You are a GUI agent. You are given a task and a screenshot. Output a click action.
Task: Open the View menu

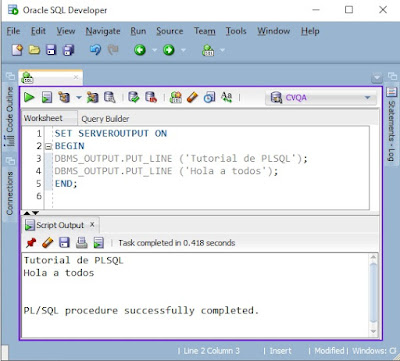click(x=66, y=31)
